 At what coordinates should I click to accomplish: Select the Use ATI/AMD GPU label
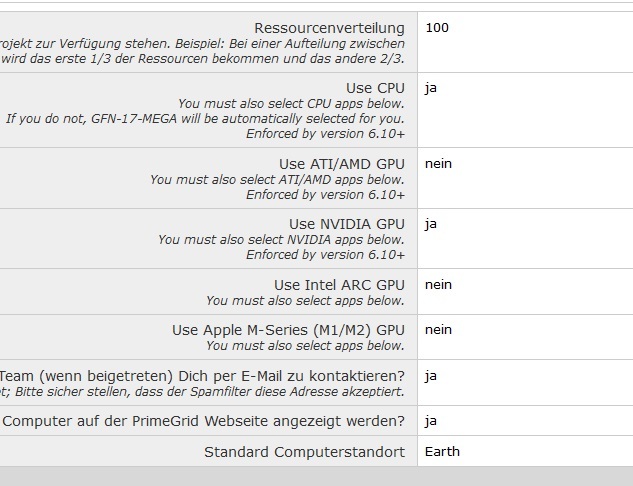pos(341,164)
